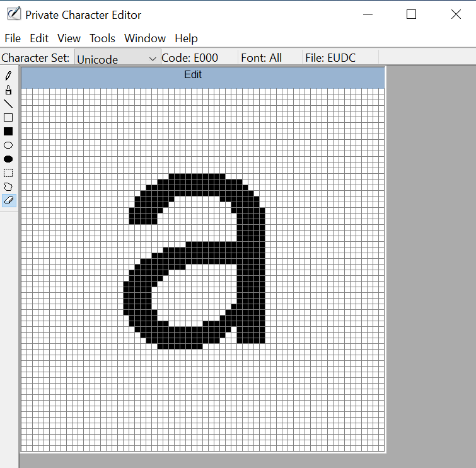Select the Filled Ellipse tool
This screenshot has height=468, width=476.
coord(8,159)
